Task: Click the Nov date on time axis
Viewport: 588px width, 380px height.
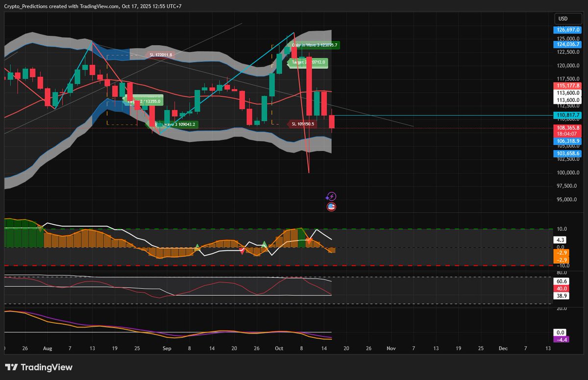Action: pos(391,348)
